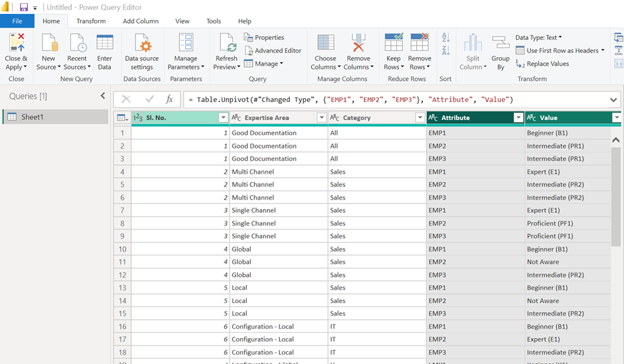
Task: Confirm formula with checkmark icon
Action: [149, 99]
